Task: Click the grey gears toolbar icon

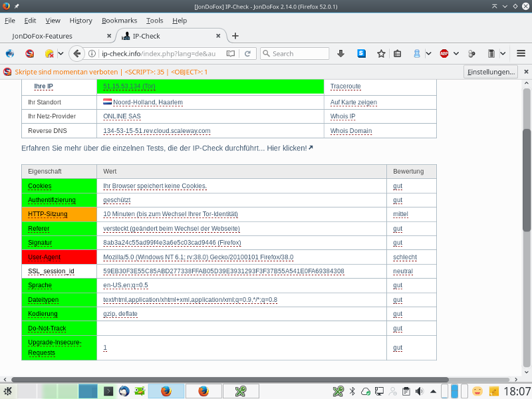Action: (471, 54)
